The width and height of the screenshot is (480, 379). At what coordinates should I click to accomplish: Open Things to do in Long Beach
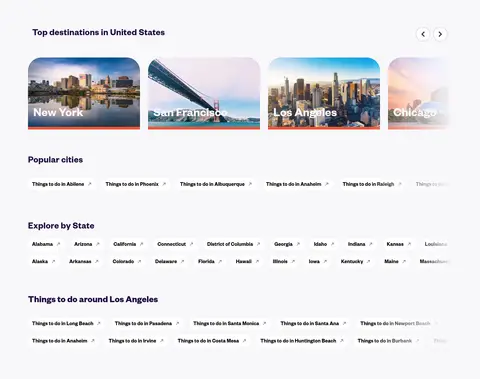point(66,323)
